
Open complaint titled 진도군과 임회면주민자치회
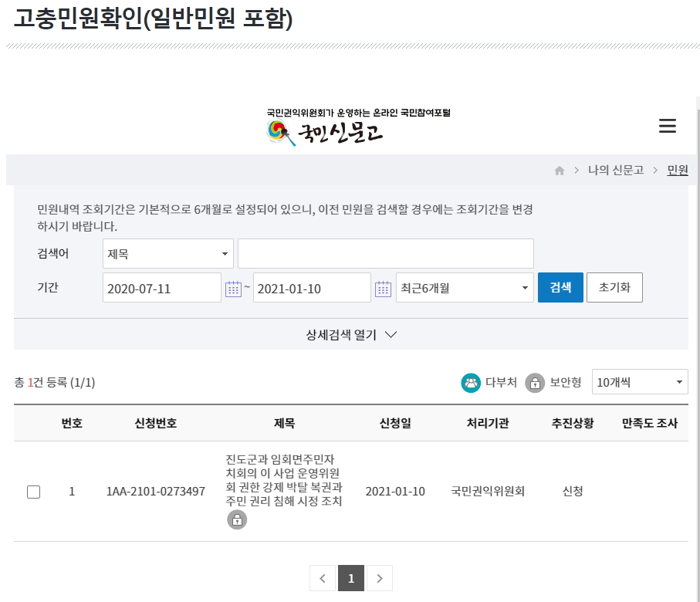click(283, 480)
